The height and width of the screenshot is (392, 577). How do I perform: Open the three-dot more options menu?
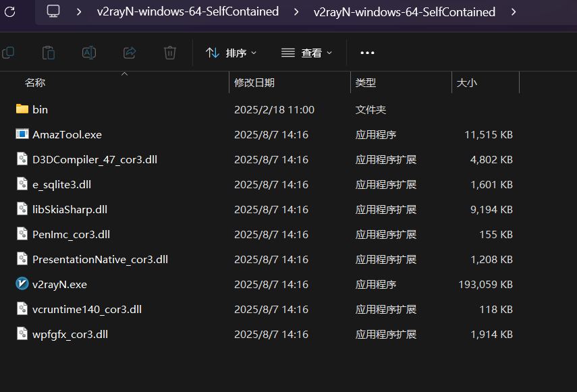click(367, 53)
